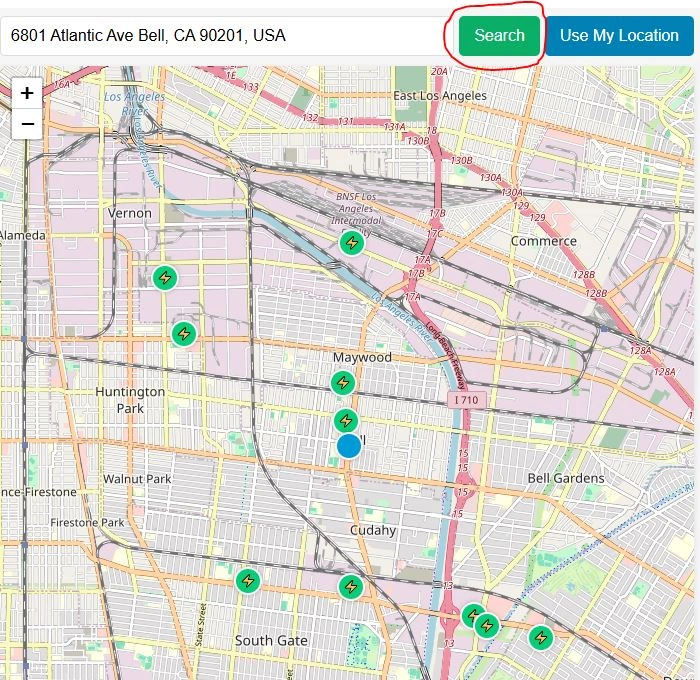The image size is (700, 680).
Task: Select the charging marker below Cudahy label
Action: pos(351,587)
